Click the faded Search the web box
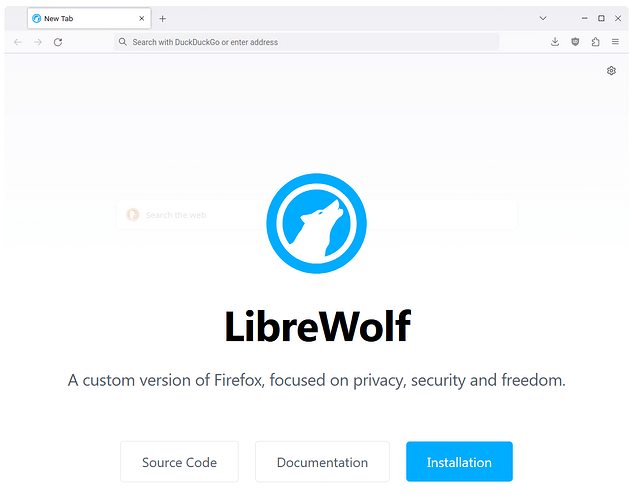Image resolution: width=632 pixels, height=500 pixels. [316, 215]
